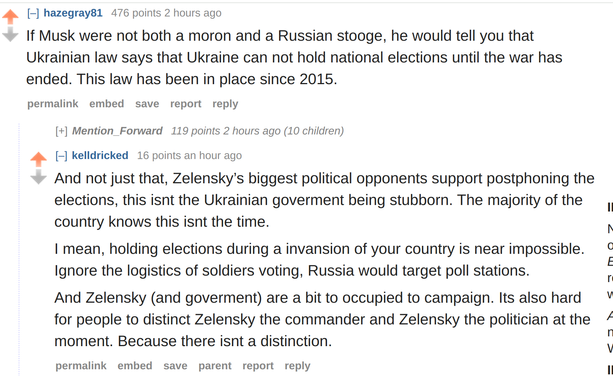Collapse kelldricked's comment
Image resolution: width=613 pixels, height=376 pixels.
click(61, 156)
